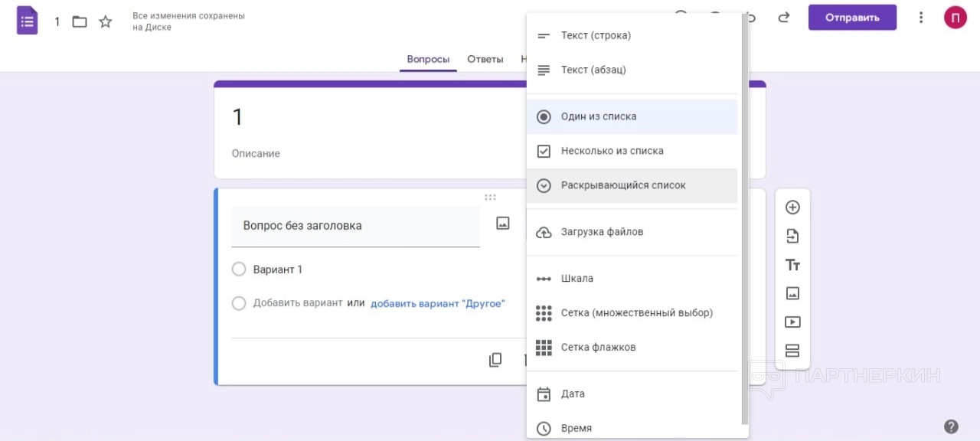Add a new question from sidebar
Viewport: 980px width, 441px height.
(x=792, y=207)
